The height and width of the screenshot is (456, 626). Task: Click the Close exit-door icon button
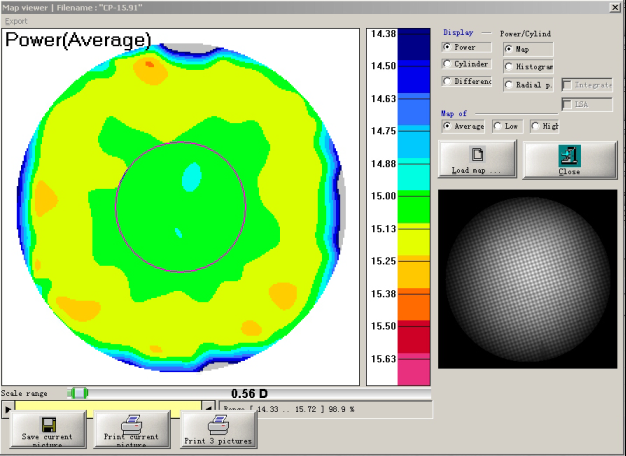pos(569,154)
